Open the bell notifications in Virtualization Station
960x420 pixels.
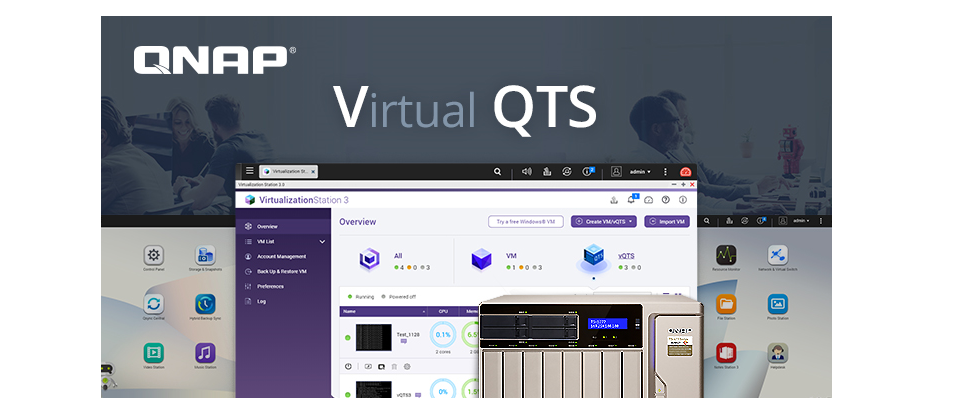point(631,199)
